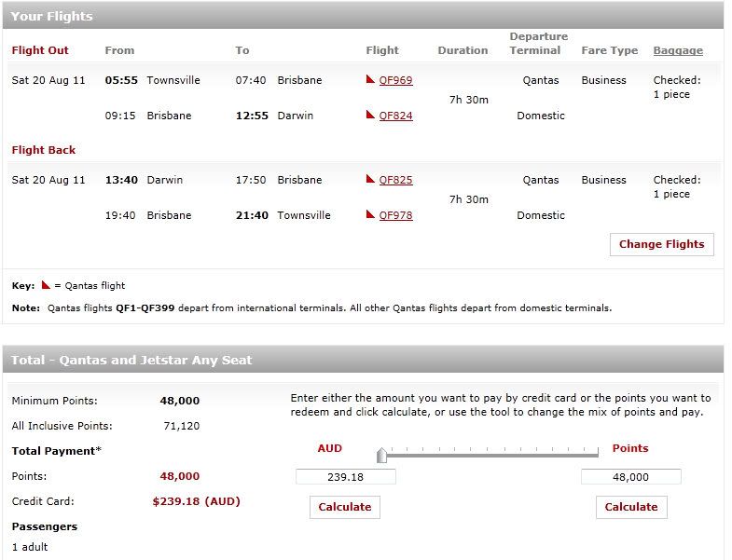732x560 pixels.
Task: Open flight QF978 details link
Action: coord(395,215)
